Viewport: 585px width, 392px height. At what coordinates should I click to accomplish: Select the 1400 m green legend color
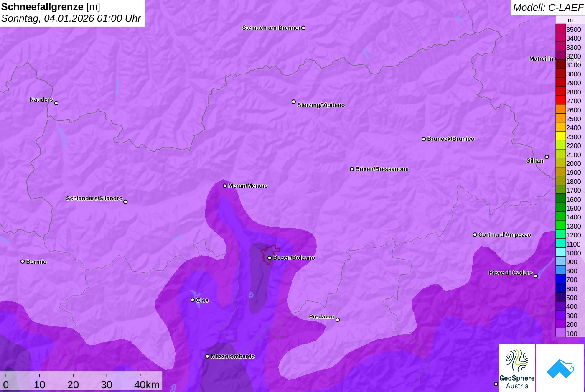coord(561,216)
